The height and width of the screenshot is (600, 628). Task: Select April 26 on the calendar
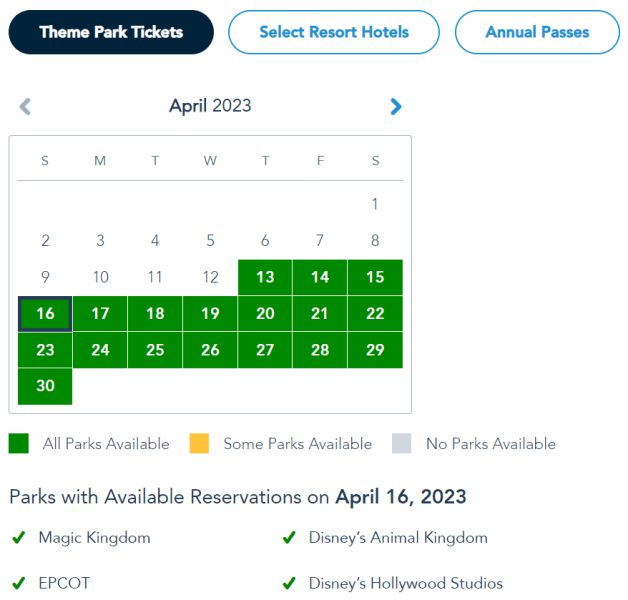[210, 350]
